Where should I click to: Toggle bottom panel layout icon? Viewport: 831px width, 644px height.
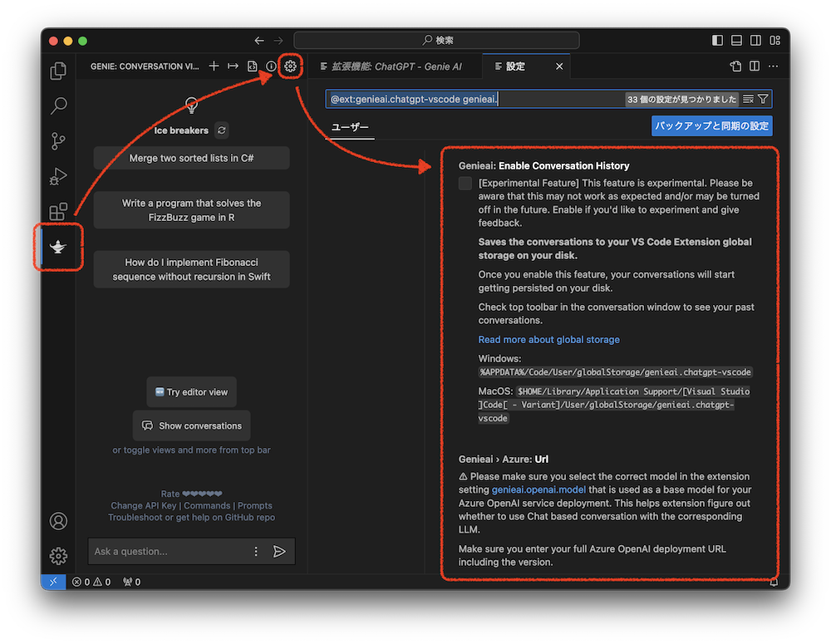click(x=736, y=40)
